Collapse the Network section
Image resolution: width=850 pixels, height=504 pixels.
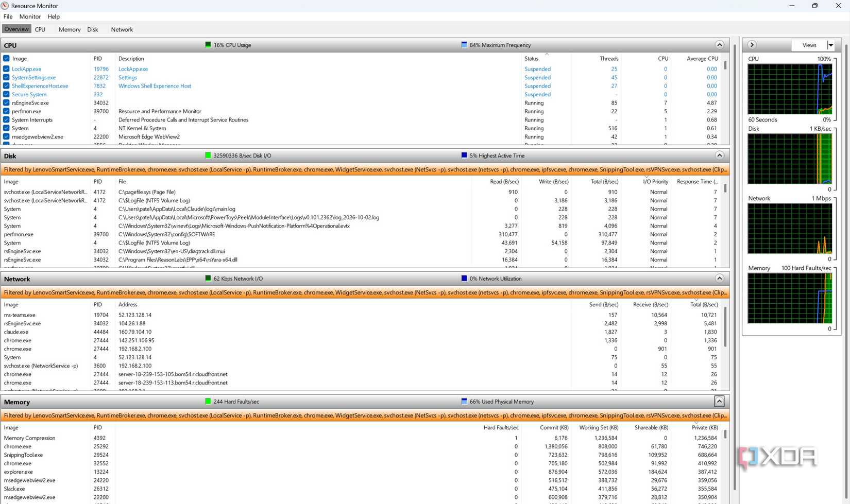coord(720,279)
